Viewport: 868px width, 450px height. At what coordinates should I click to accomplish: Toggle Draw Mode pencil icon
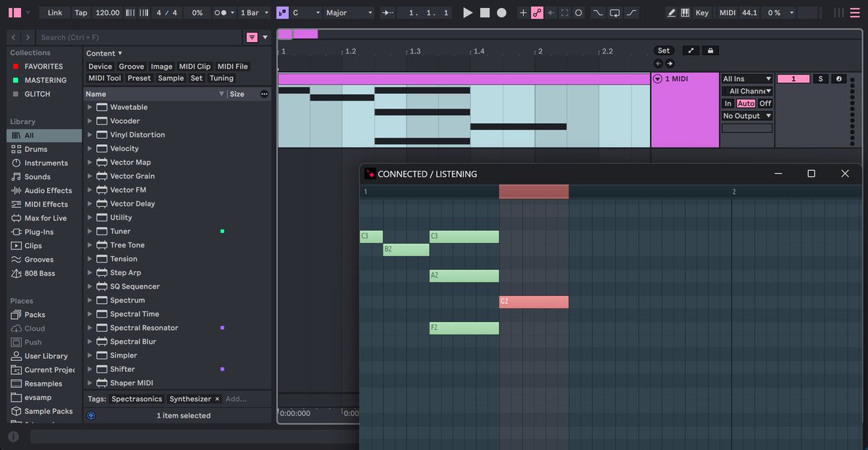click(x=671, y=13)
